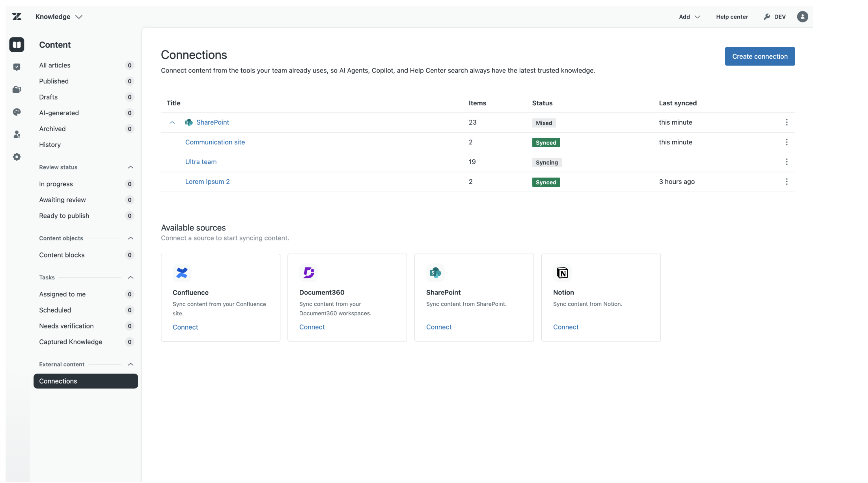
Task: Click the Create connection button
Action: coord(760,56)
